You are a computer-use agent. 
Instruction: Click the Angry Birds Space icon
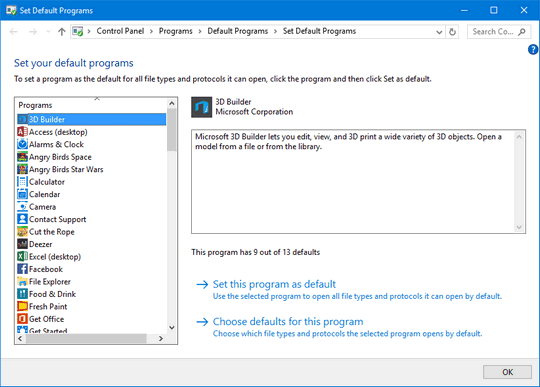tap(22, 157)
